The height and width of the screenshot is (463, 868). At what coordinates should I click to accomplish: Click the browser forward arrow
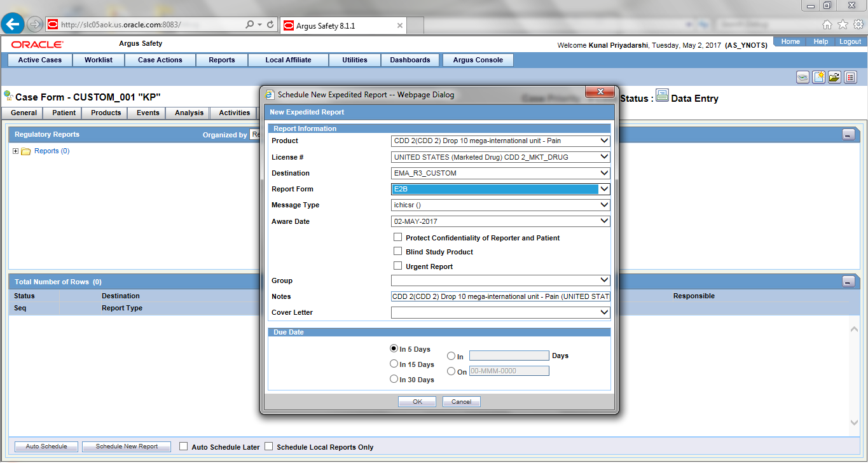[x=34, y=24]
